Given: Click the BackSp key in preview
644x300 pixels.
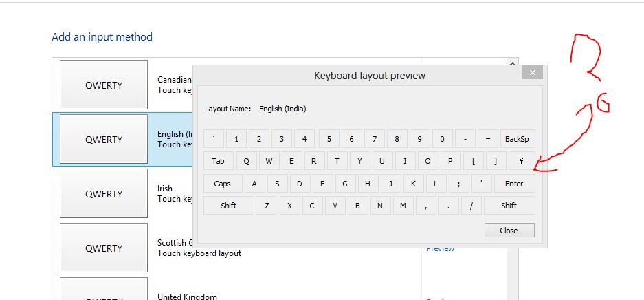Looking at the screenshot, I should (517, 139).
